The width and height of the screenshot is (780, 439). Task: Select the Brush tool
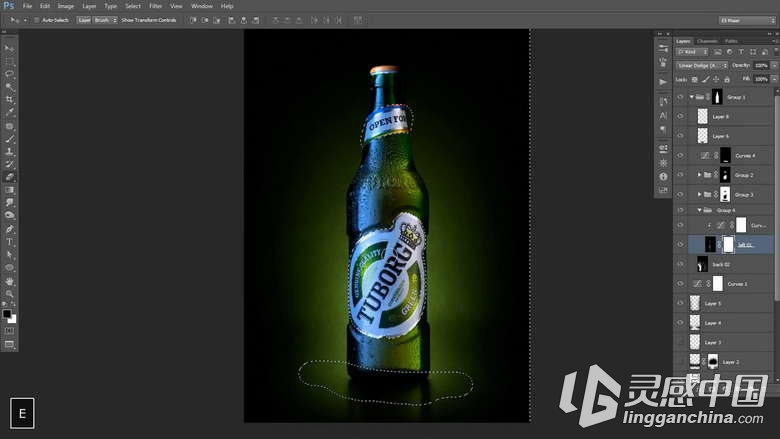click(9, 139)
